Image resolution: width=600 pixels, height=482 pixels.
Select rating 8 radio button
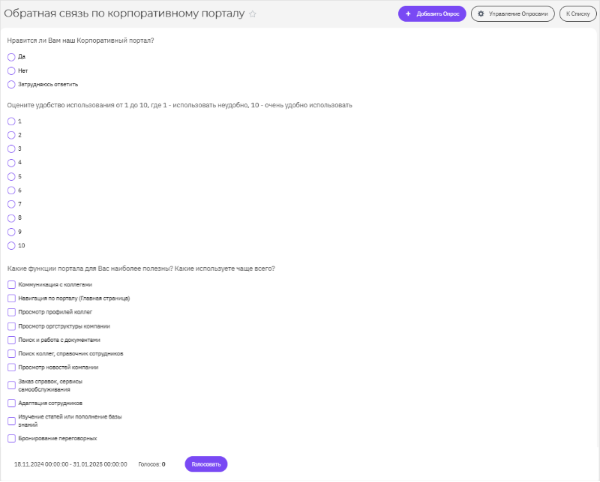coord(11,218)
